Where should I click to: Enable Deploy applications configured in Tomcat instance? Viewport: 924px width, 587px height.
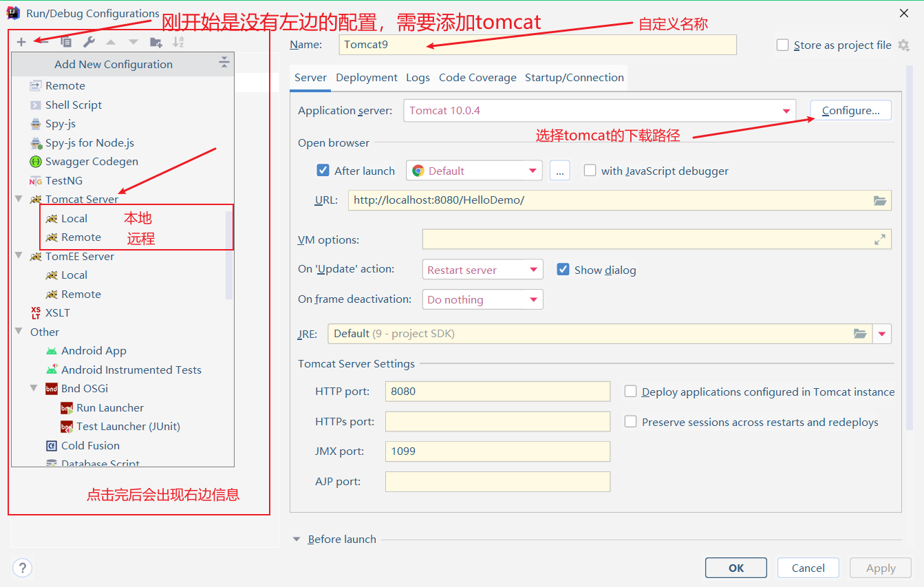click(630, 392)
